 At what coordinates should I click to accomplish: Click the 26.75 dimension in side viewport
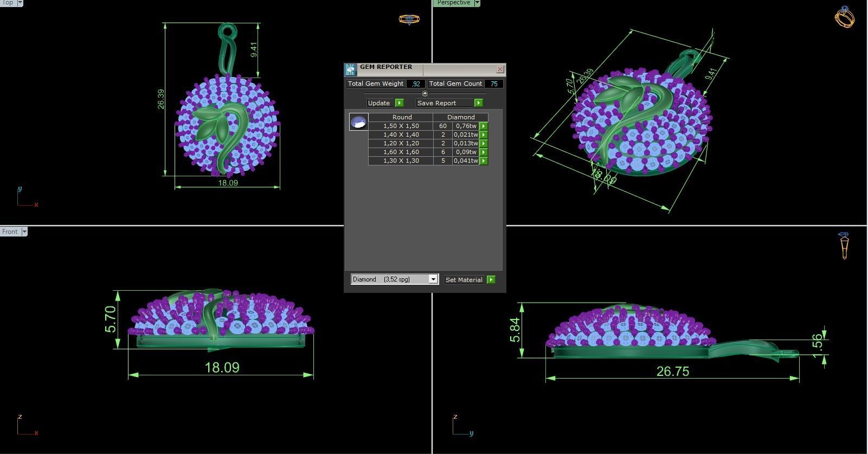click(x=672, y=372)
